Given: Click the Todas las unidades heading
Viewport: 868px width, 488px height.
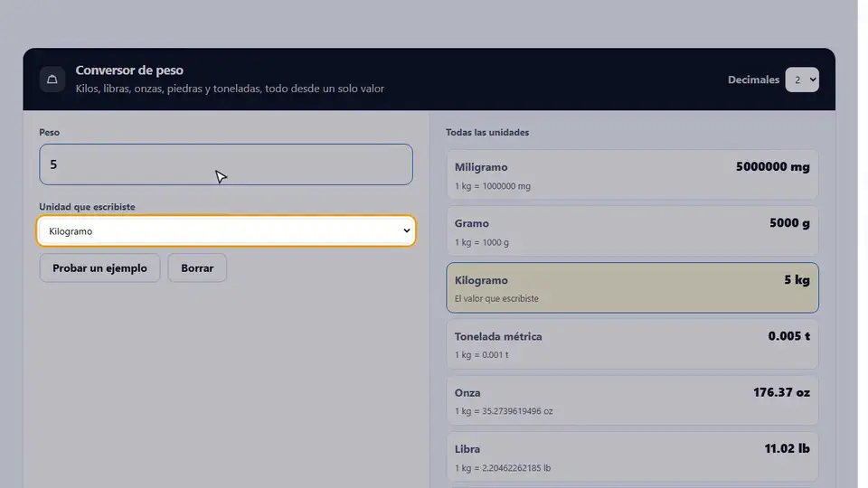Looking at the screenshot, I should tap(487, 132).
